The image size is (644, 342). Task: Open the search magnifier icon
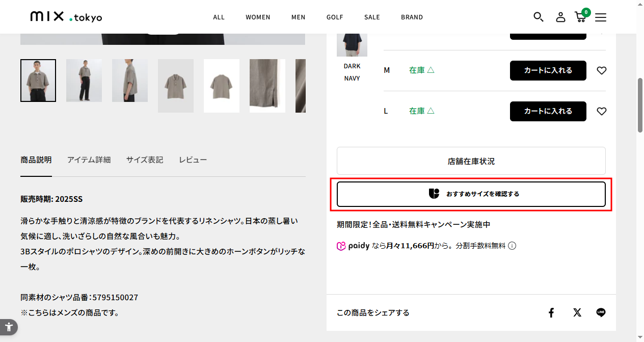[538, 17]
